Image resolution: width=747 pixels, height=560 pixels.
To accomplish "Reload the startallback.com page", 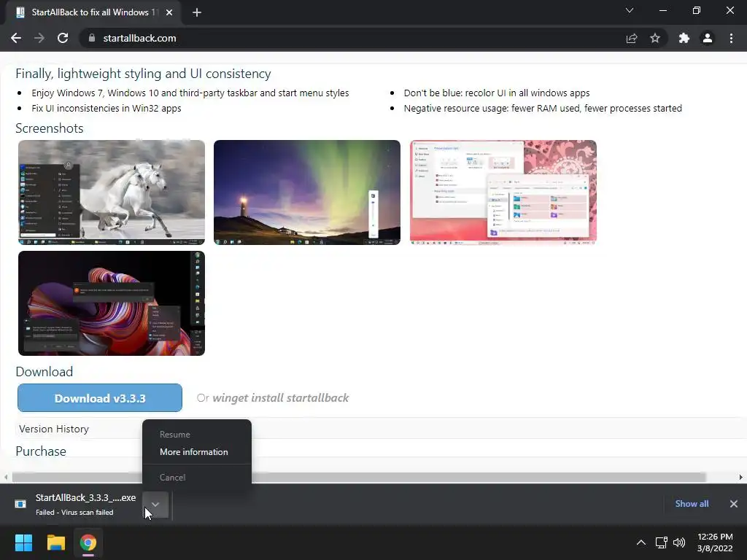I will pyautogui.click(x=63, y=38).
